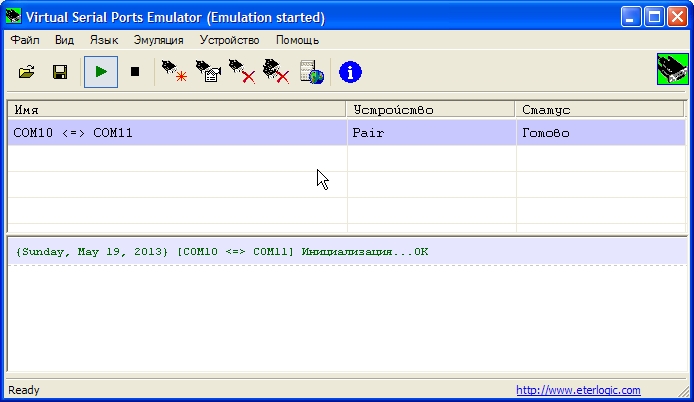Open the Помощь menu
The image size is (694, 402).
pos(297,40)
